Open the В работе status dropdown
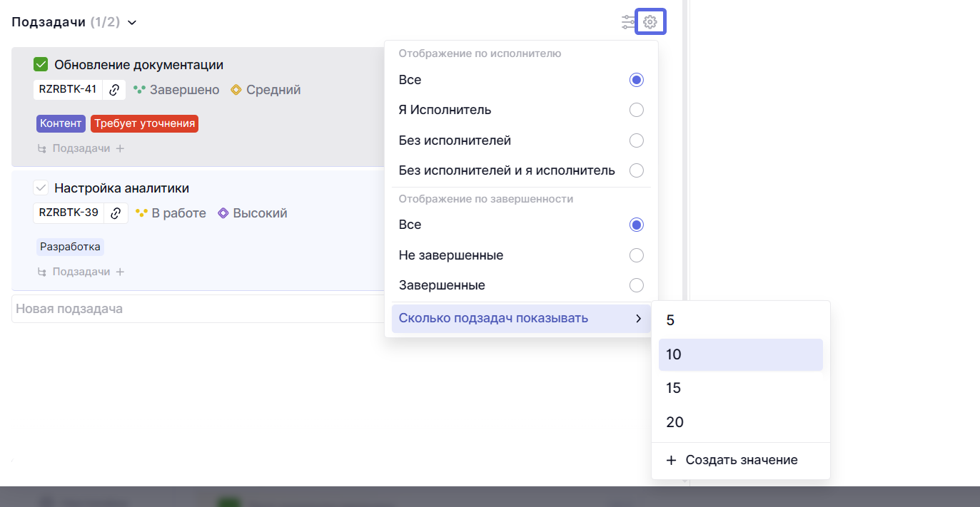 tap(171, 213)
